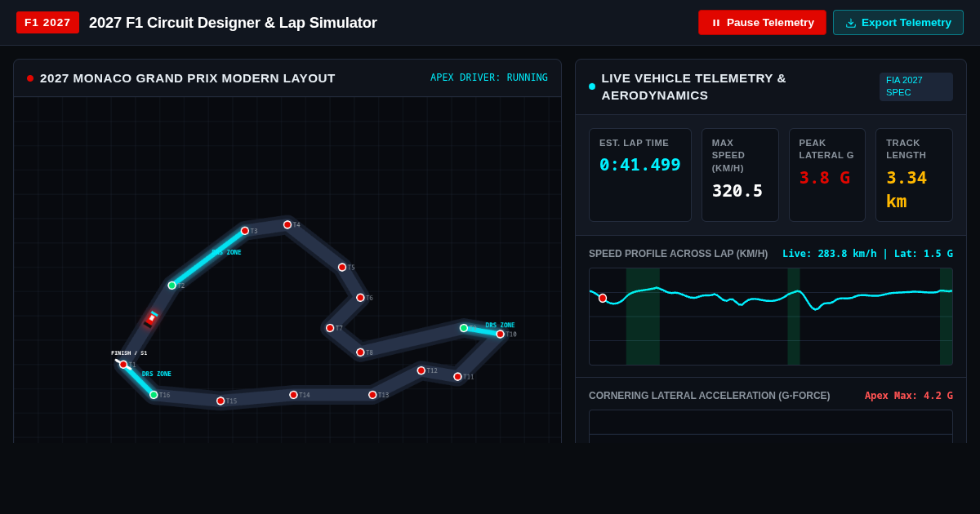This screenshot has width=980, height=514.
Task: Click the Speed Profile Across Lap heading
Action: pos(679,254)
